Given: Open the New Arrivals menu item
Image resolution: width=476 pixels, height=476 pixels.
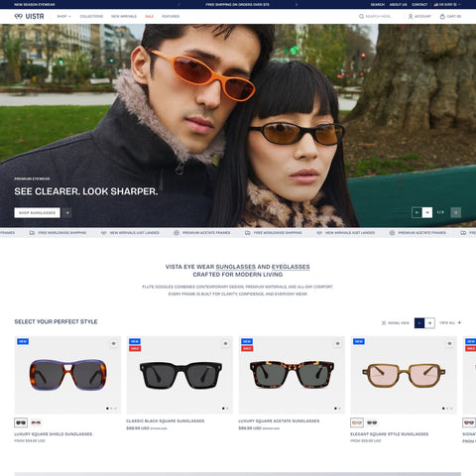Looking at the screenshot, I should 124,16.
